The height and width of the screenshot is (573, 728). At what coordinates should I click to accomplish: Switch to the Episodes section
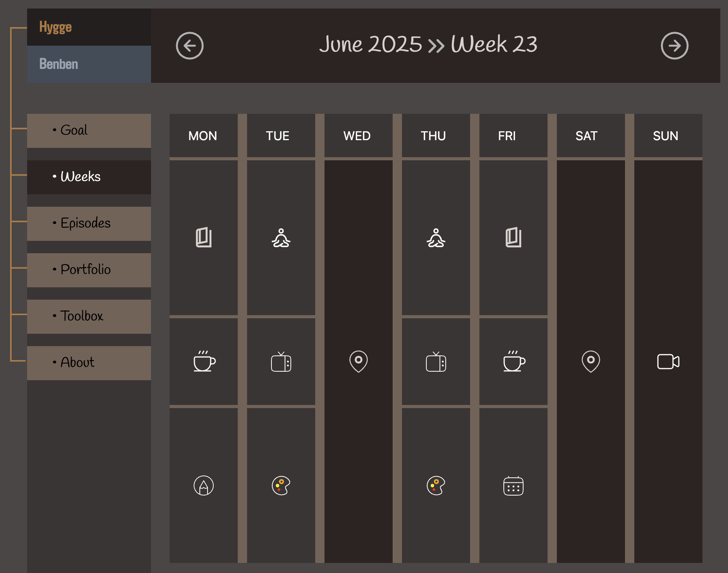tap(89, 223)
